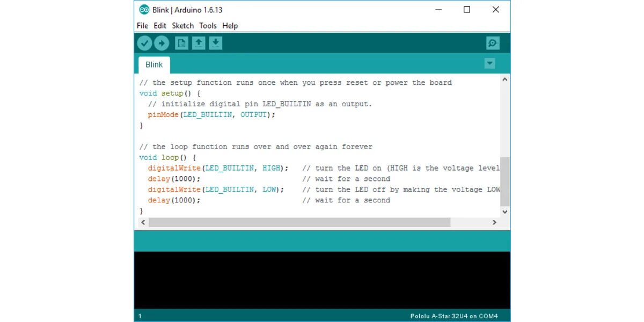Open the Edit menu

[x=160, y=26]
